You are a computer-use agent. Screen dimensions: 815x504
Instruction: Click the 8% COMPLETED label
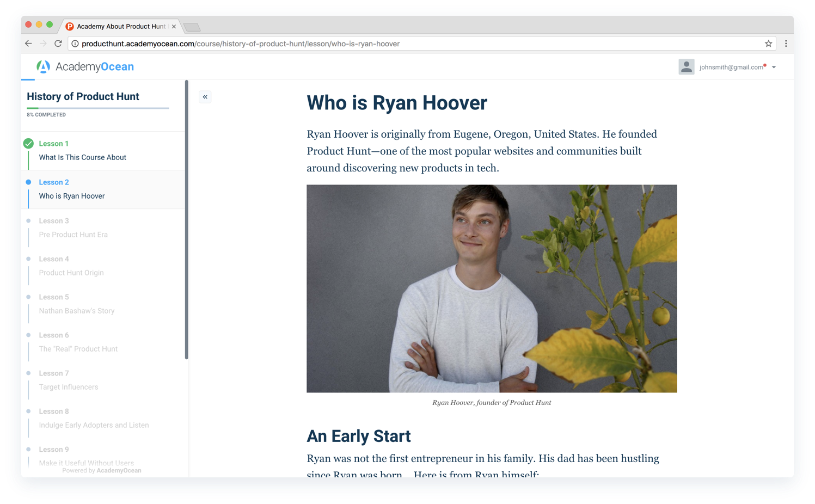coord(46,115)
